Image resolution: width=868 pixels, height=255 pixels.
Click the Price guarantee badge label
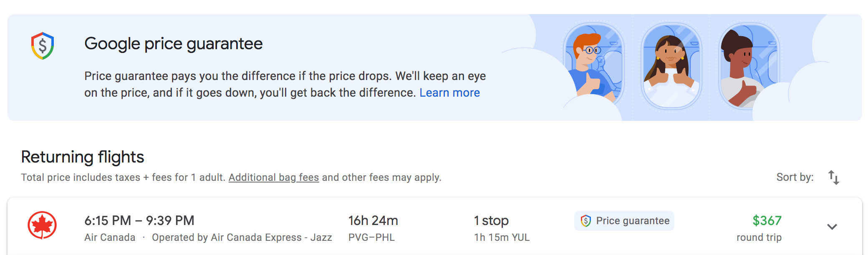[633, 221]
